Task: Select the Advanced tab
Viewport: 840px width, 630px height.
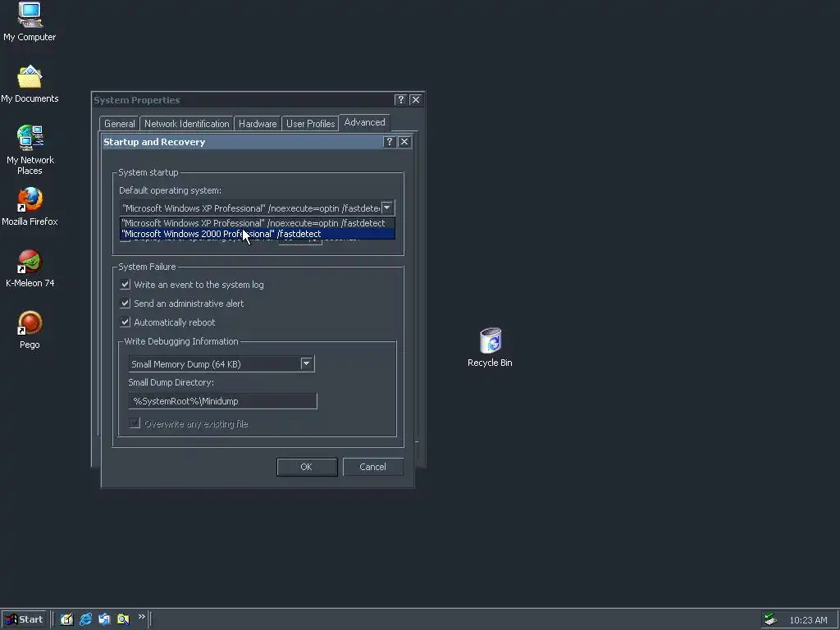Action: coord(364,122)
